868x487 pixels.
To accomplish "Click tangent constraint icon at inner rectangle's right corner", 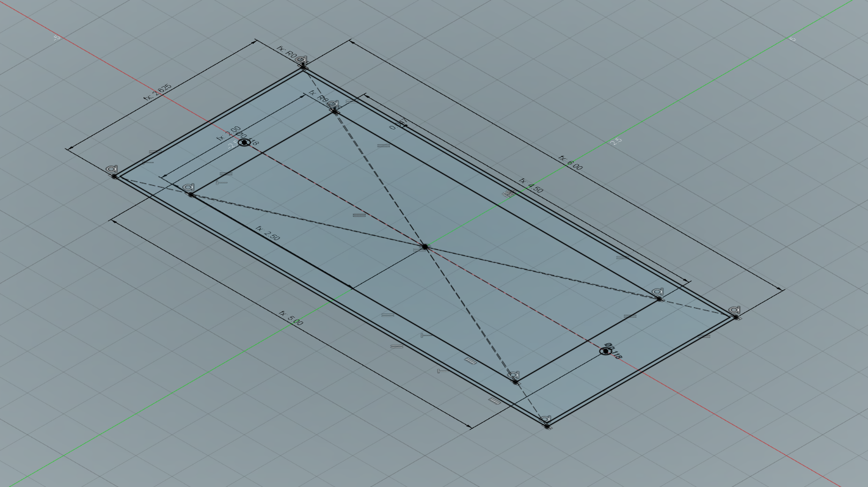I will [x=658, y=292].
